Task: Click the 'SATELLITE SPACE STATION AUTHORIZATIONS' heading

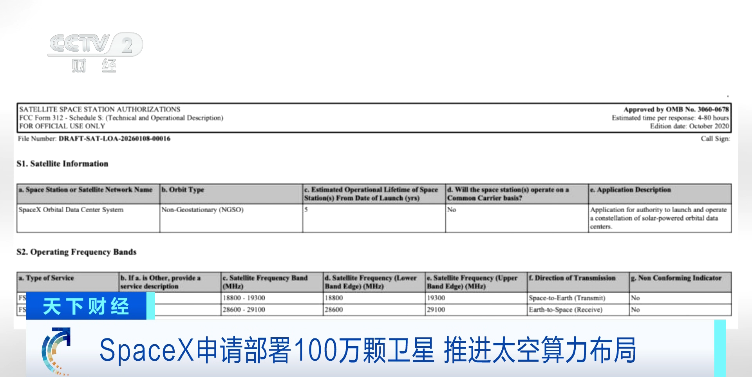Action: (100, 109)
